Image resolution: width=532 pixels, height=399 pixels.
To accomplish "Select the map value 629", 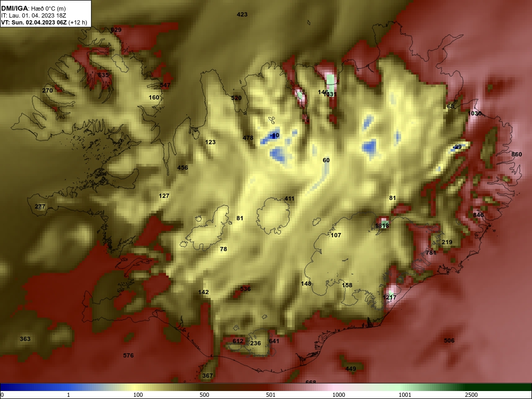I will point(116,30).
